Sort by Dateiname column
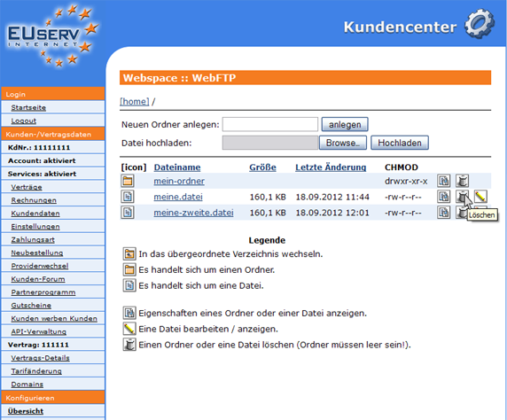 click(177, 167)
